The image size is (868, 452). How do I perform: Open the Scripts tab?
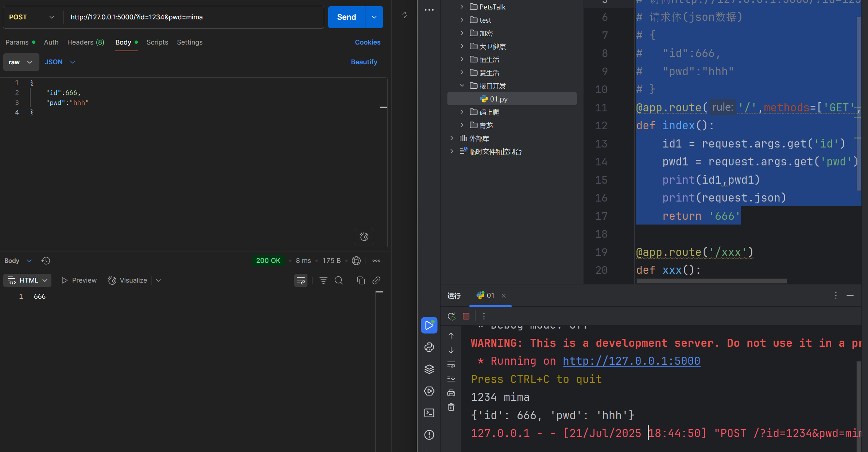(157, 42)
